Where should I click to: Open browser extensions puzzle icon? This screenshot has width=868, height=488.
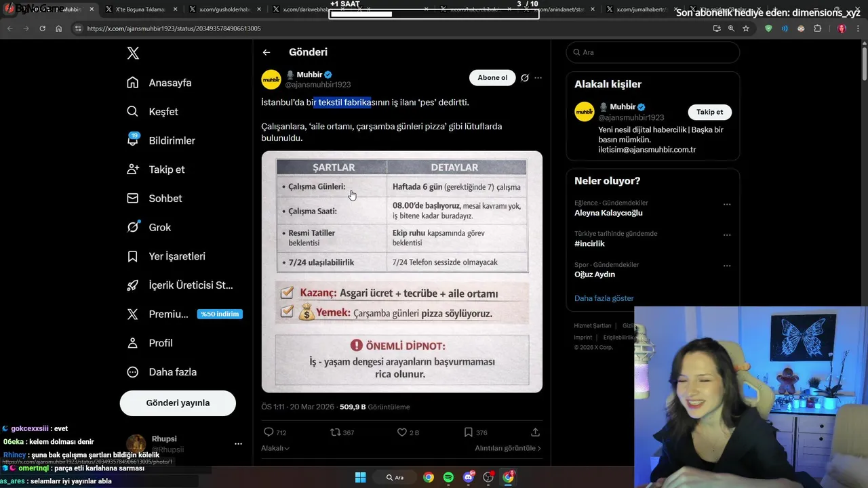817,28
